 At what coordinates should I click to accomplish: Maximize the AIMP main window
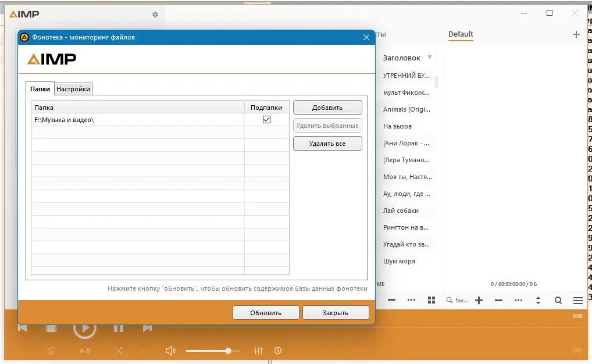(x=550, y=13)
